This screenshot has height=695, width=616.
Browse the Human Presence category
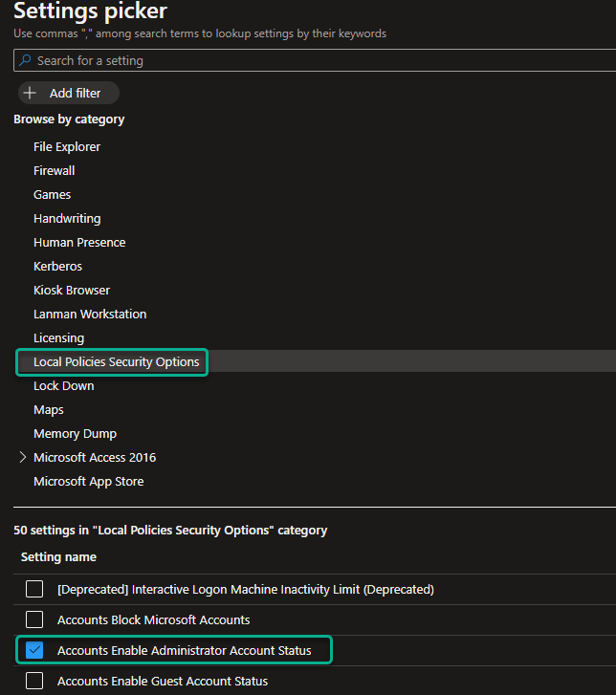tap(79, 242)
